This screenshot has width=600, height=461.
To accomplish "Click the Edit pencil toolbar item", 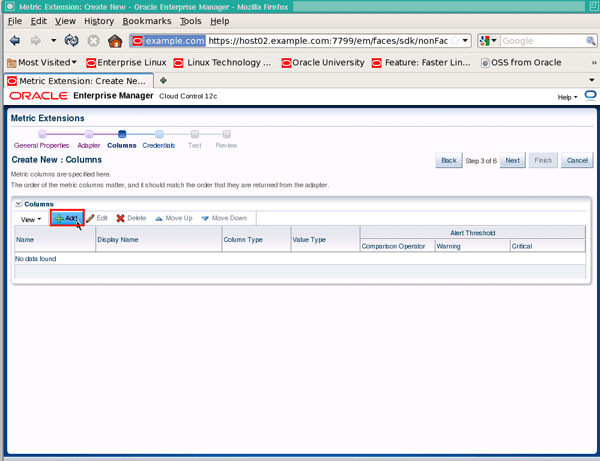I will pyautogui.click(x=97, y=218).
